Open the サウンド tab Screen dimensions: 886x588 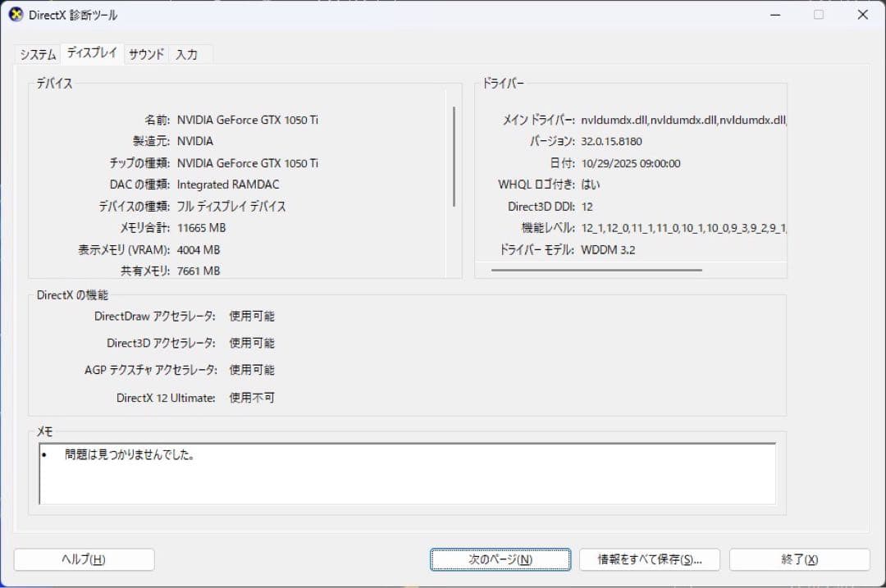pos(146,54)
